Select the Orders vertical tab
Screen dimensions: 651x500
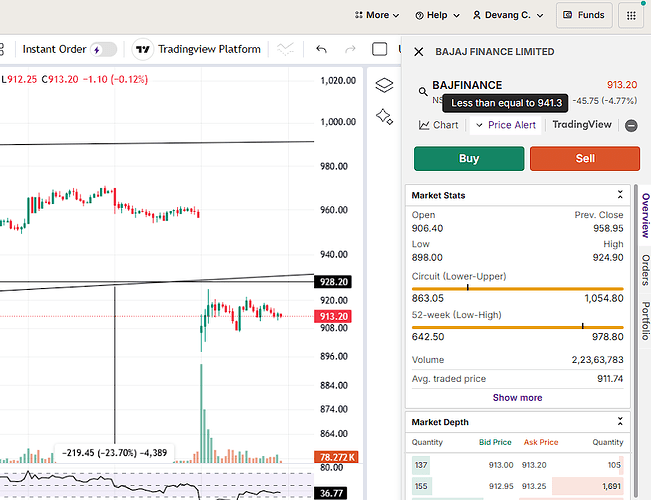[x=645, y=270]
